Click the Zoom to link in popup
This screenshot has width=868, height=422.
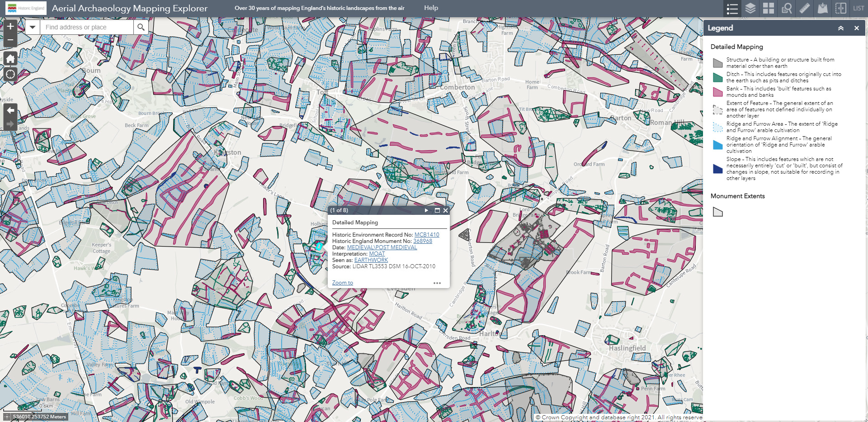pyautogui.click(x=342, y=282)
